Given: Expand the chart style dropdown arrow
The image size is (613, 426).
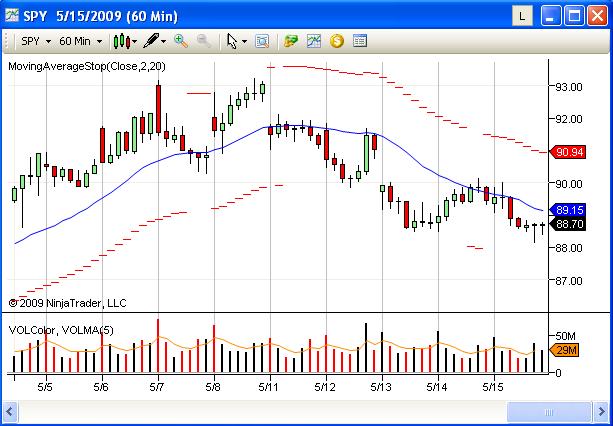Looking at the screenshot, I should pyautogui.click(x=135, y=41).
